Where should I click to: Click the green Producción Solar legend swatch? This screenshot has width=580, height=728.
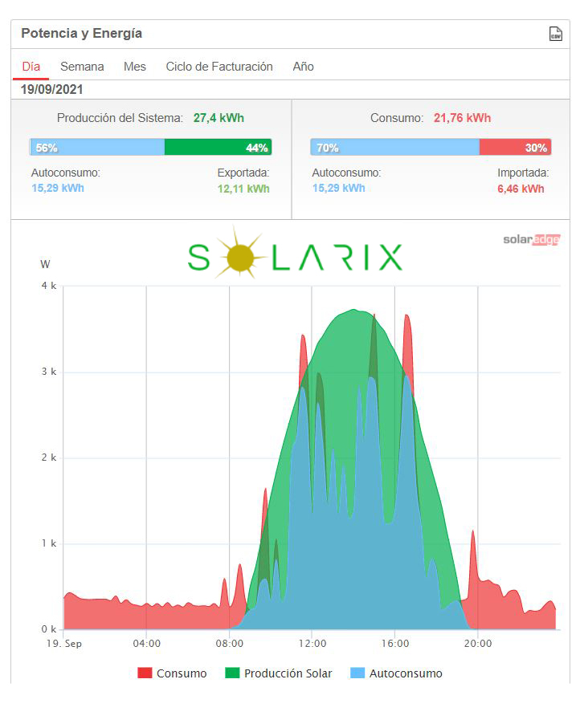point(232,673)
